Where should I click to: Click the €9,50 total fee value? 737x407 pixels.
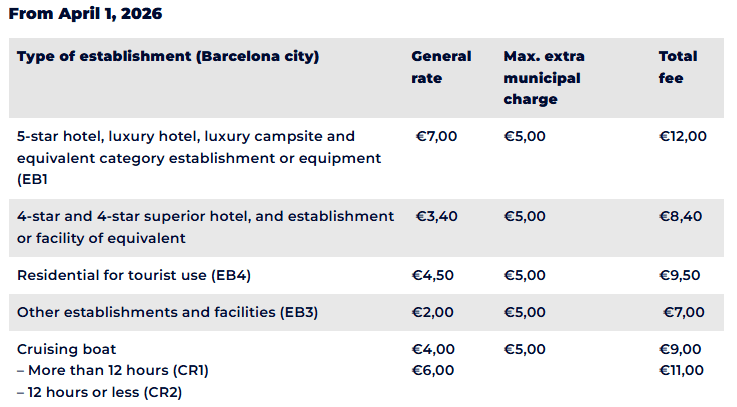tap(679, 275)
